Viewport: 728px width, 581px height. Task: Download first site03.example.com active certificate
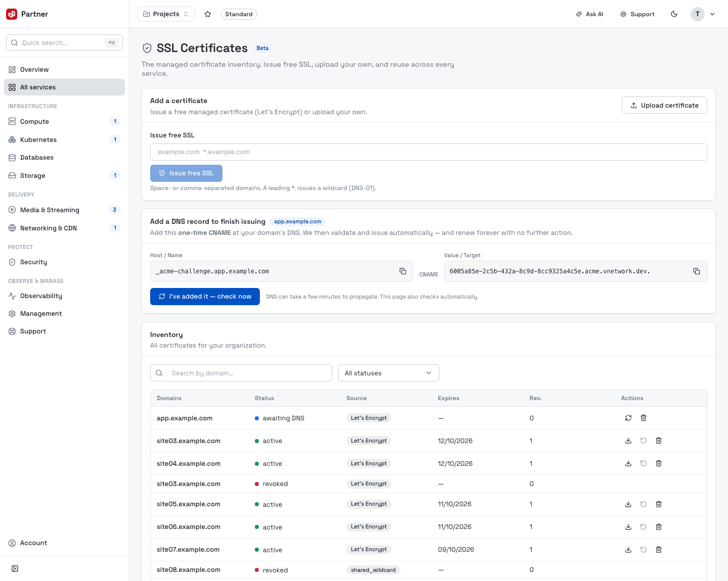click(628, 441)
